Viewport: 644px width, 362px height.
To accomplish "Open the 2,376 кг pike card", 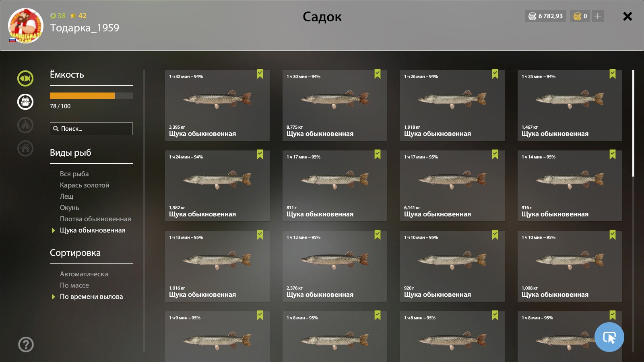I will point(335,266).
